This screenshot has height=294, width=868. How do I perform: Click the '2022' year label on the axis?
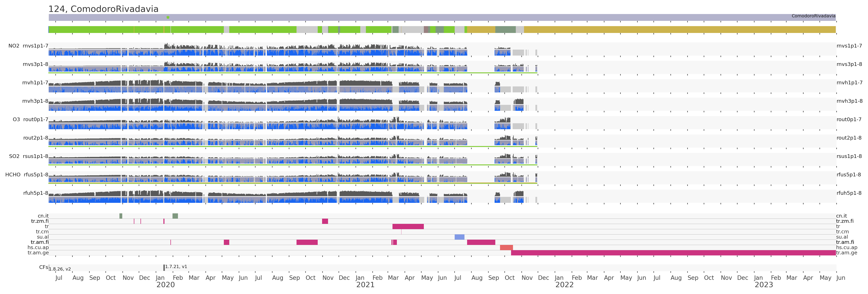pos(564,285)
